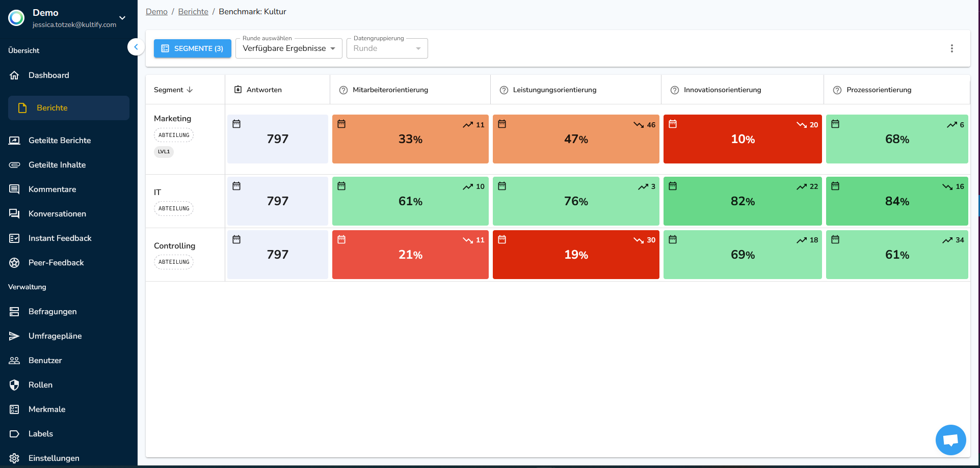Select the green IT 84% cell

click(897, 201)
